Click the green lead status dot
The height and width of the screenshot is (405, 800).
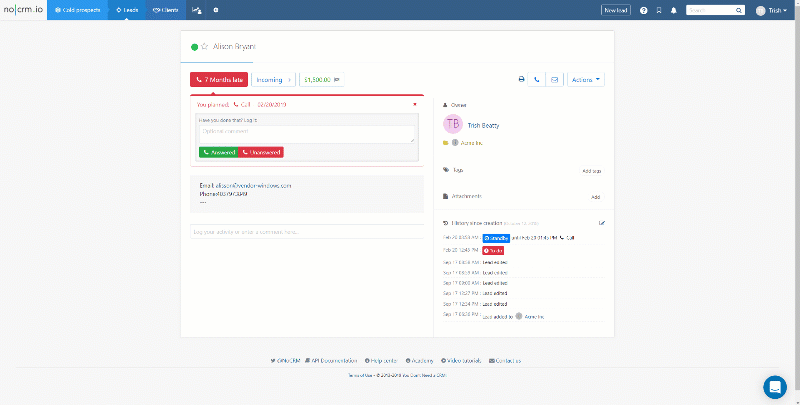coord(195,47)
